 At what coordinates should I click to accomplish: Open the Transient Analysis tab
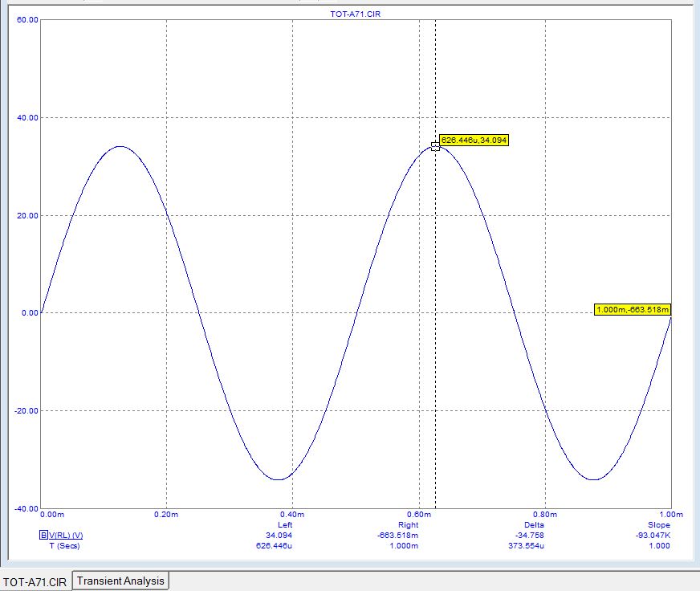120,581
